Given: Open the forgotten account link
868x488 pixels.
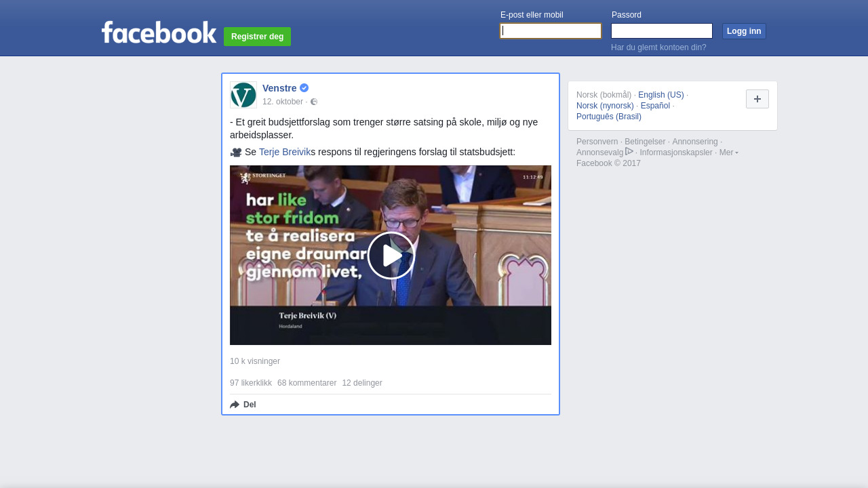Looking at the screenshot, I should point(658,47).
